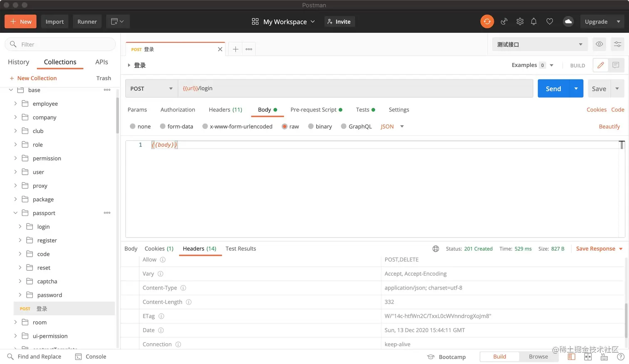The width and height of the screenshot is (629, 364).
Task: Open the satellite capture requests icon
Action: click(x=504, y=22)
